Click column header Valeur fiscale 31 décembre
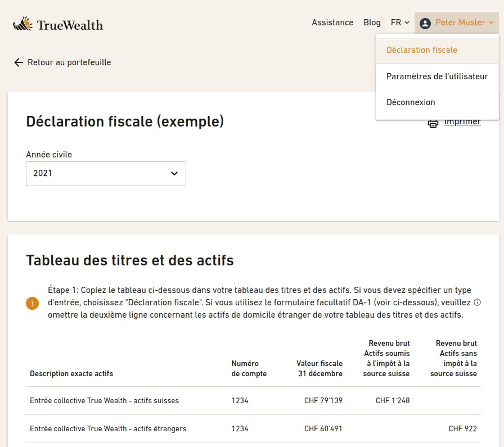The height and width of the screenshot is (447, 504). 319,368
